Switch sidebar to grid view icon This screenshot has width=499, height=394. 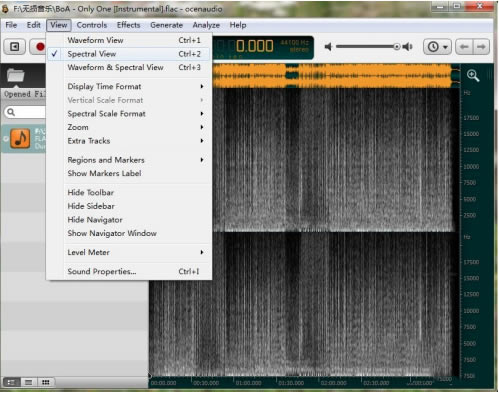coord(46,382)
